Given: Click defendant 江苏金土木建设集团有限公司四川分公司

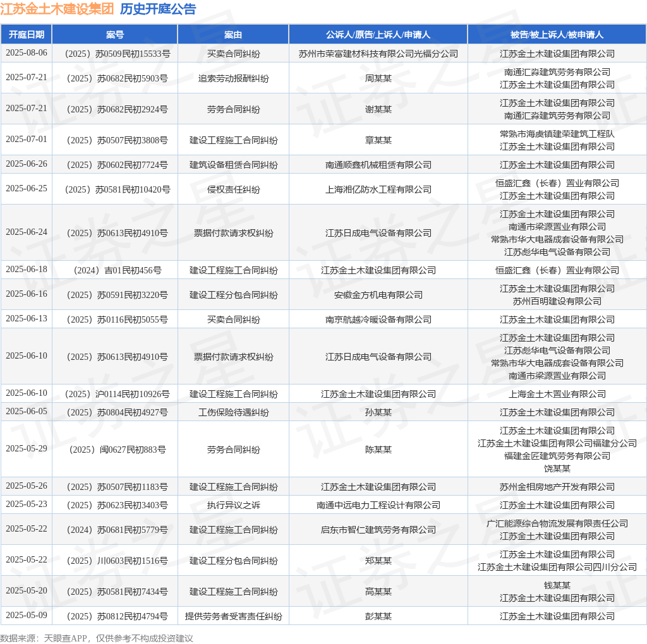Looking at the screenshot, I should click(557, 568).
